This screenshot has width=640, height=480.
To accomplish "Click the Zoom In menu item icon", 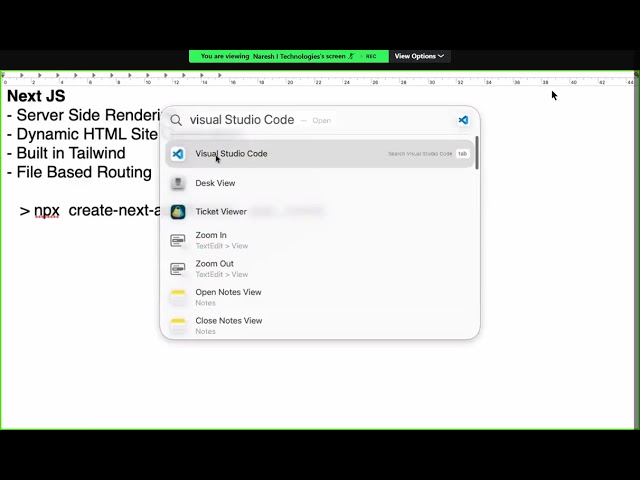I will 178,240.
